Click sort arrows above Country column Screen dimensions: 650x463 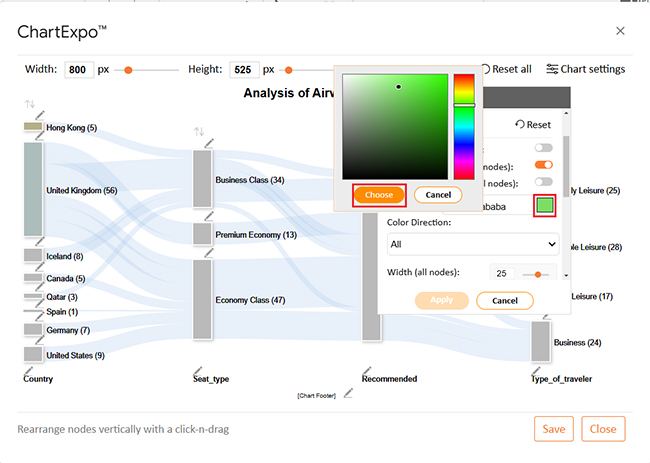click(29, 104)
